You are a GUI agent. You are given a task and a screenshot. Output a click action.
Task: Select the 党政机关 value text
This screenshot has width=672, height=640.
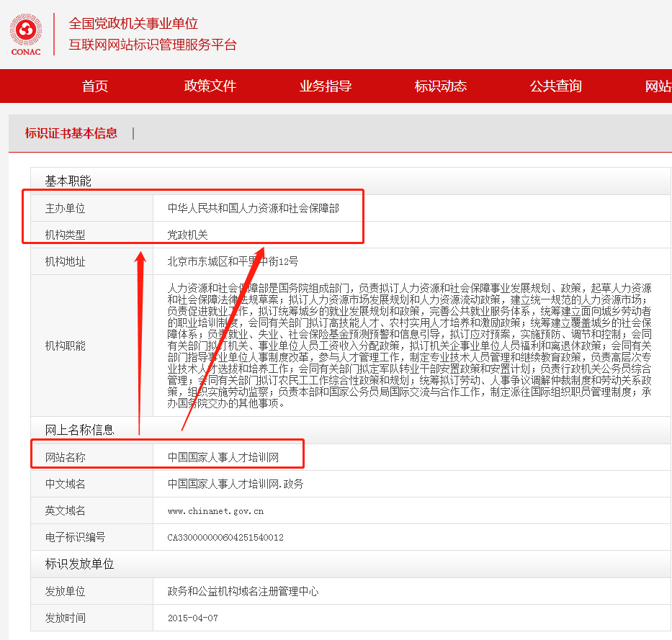[187, 235]
